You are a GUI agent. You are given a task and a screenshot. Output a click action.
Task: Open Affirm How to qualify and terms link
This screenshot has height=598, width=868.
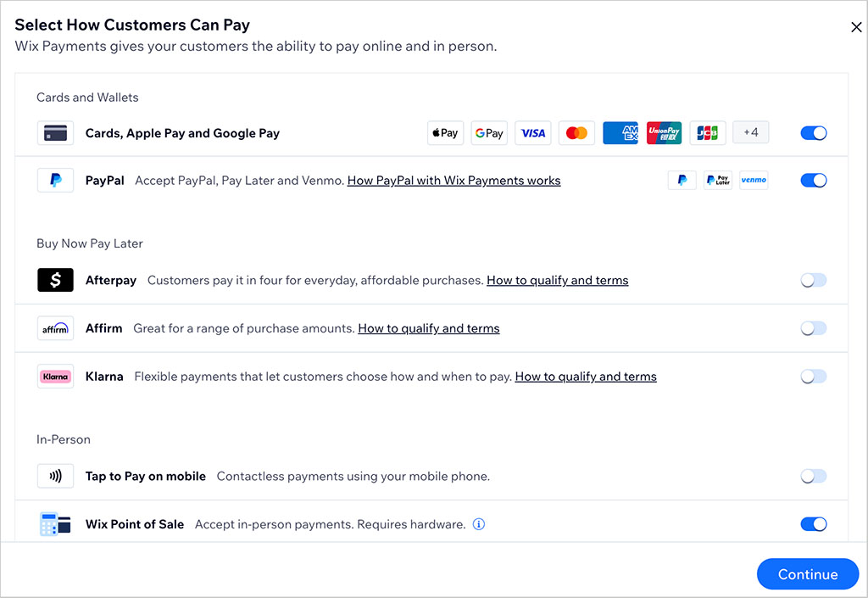[429, 328]
